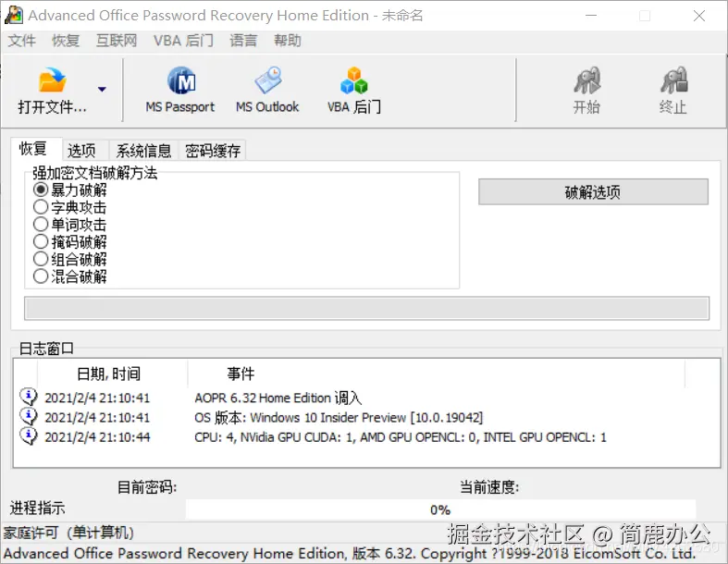The height and width of the screenshot is (564, 728).
Task: Select 暴力破解 brute-force method
Action: coord(70,190)
